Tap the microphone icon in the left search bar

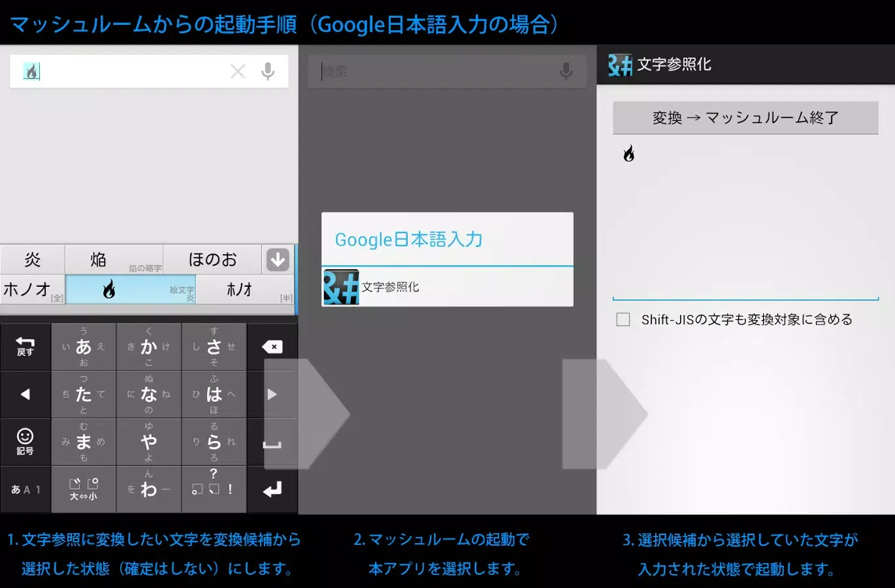point(268,71)
